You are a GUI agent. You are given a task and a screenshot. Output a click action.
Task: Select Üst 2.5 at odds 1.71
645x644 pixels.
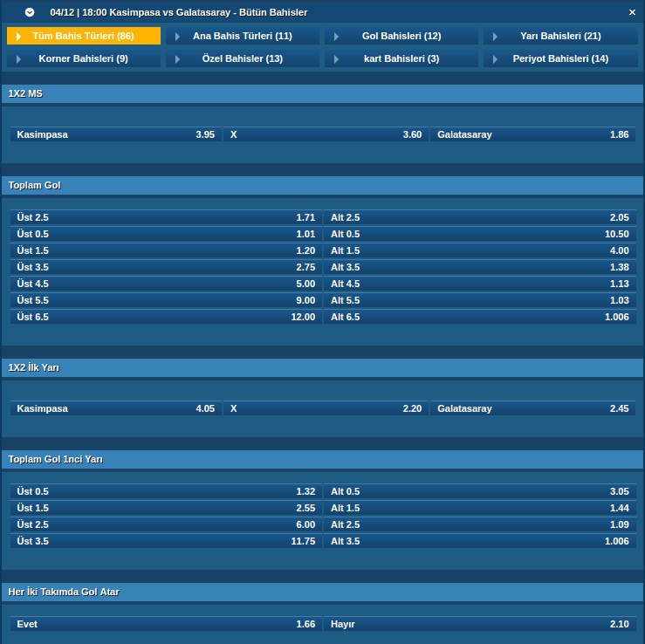166,217
